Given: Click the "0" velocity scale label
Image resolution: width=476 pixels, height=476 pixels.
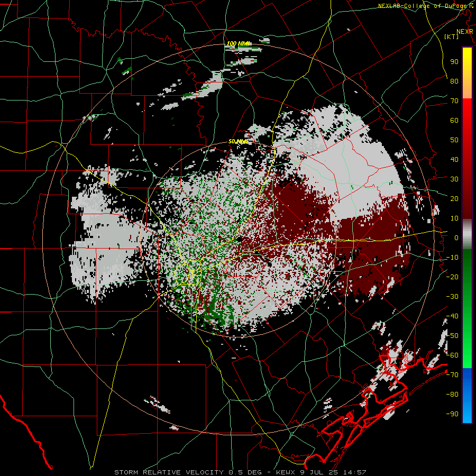Looking at the screenshot, I should tap(456, 237).
